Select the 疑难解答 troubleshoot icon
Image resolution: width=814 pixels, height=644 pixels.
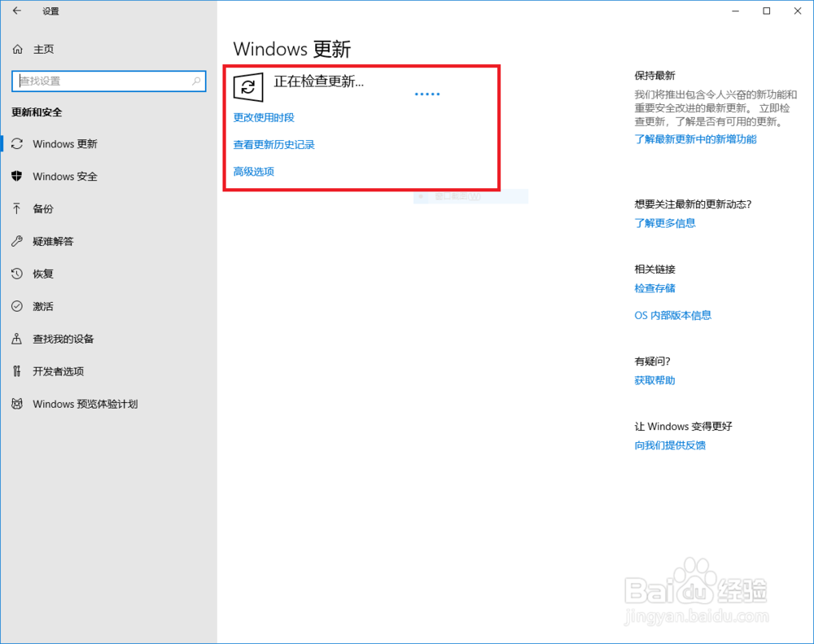[x=17, y=241]
